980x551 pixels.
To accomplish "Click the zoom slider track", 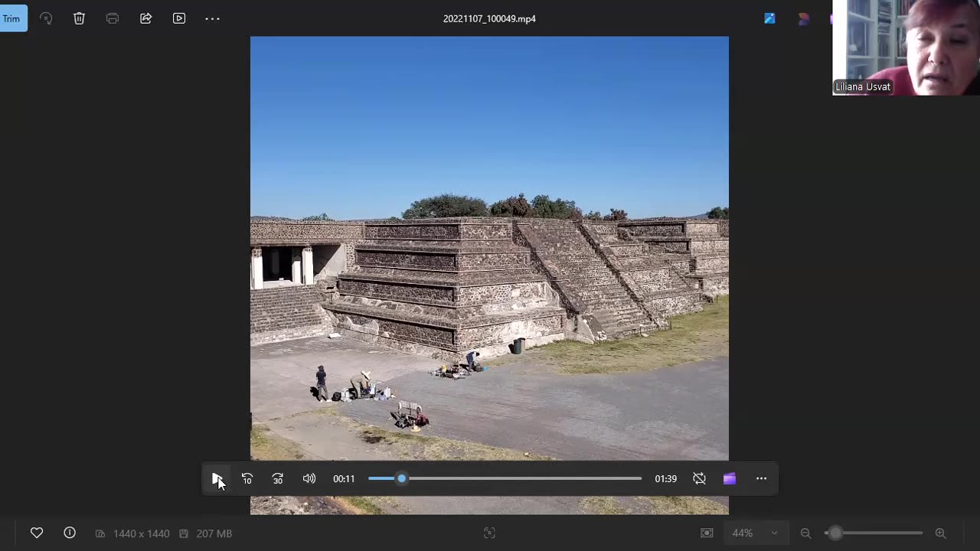I will click(874, 533).
